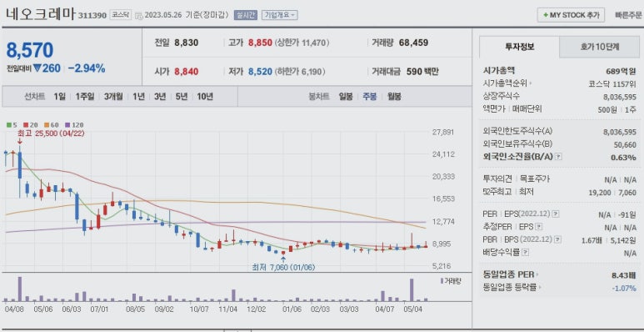Click the arrow beside 동일업종 PER
The height and width of the screenshot is (332, 644).
[x=537, y=274]
